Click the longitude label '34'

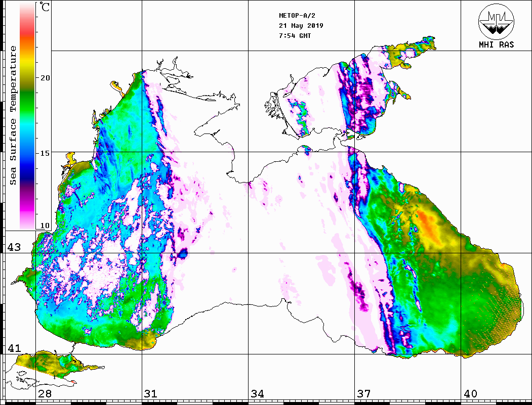click(258, 394)
